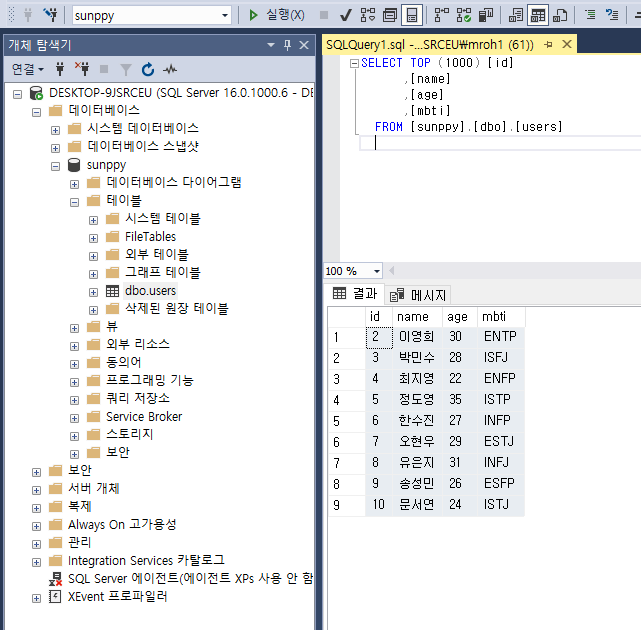Select Results to Grid mode
641x630 pixels.
coord(538,16)
